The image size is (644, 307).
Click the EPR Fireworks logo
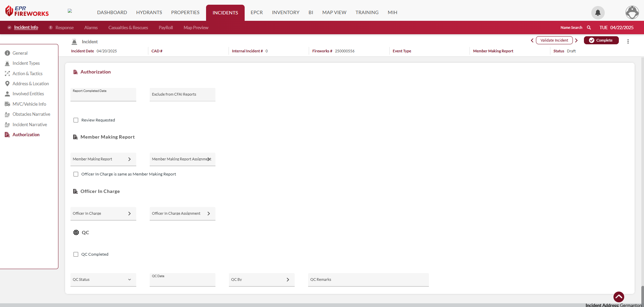click(27, 11)
